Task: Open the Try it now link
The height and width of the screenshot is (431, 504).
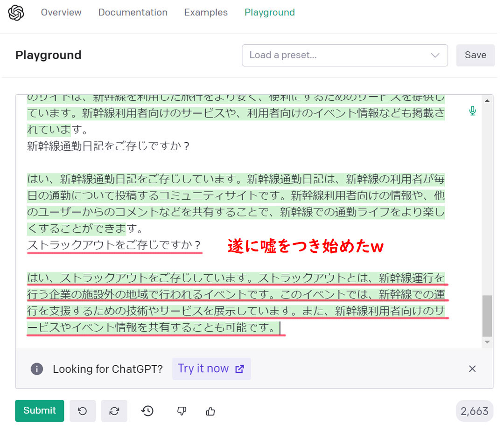Action: 211,368
